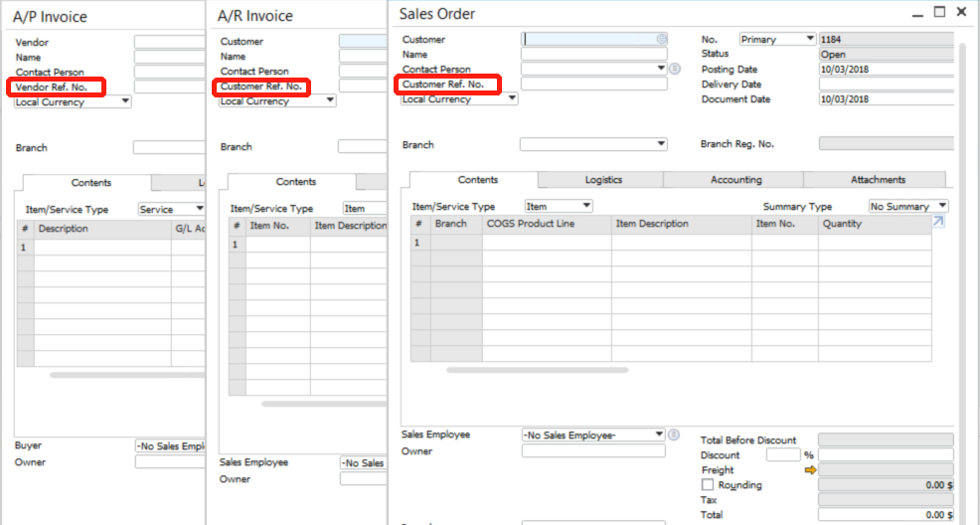The width and height of the screenshot is (980, 525).
Task: Click the orange Freight link arrow
Action: point(810,470)
